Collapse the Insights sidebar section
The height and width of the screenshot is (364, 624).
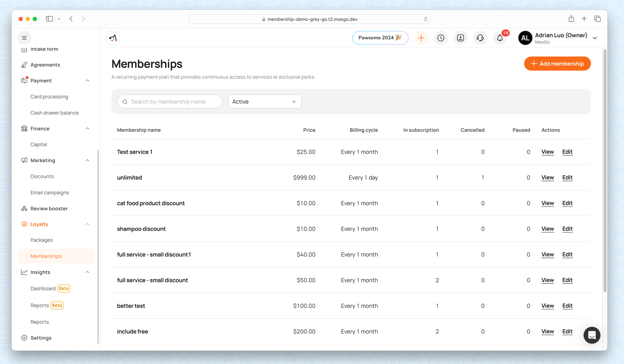(x=88, y=272)
